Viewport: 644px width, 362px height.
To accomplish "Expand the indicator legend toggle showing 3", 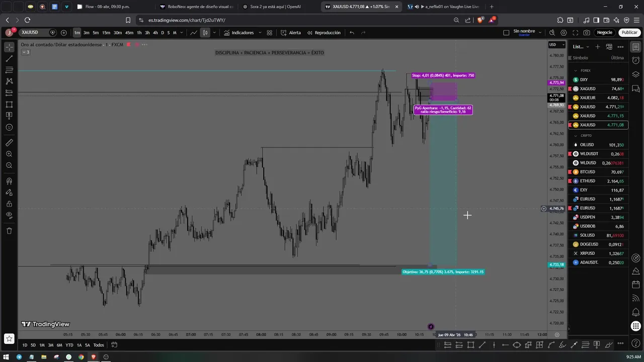I will click(25, 52).
